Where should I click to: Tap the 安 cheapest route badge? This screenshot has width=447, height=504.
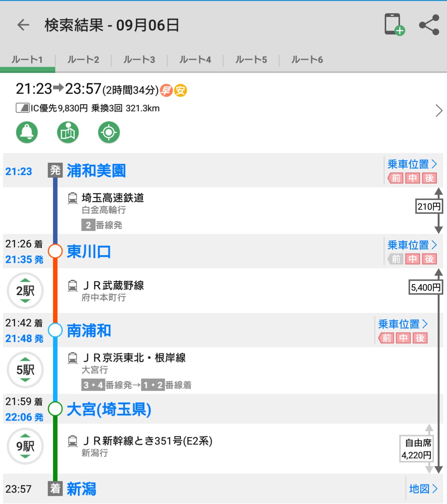point(180,90)
